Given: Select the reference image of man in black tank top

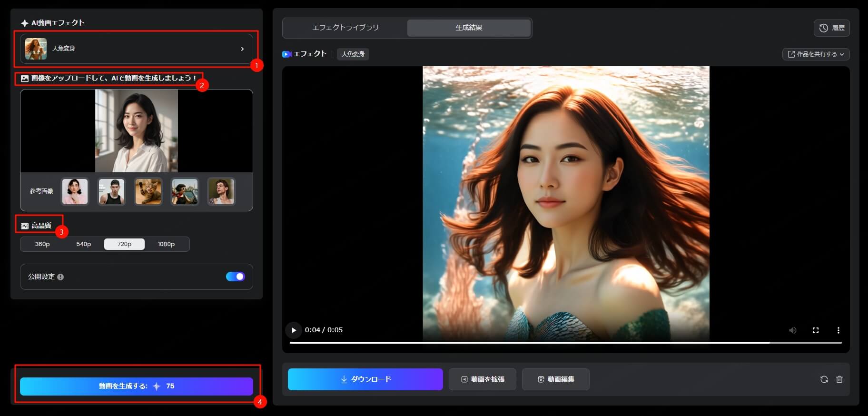Looking at the screenshot, I should tap(111, 191).
